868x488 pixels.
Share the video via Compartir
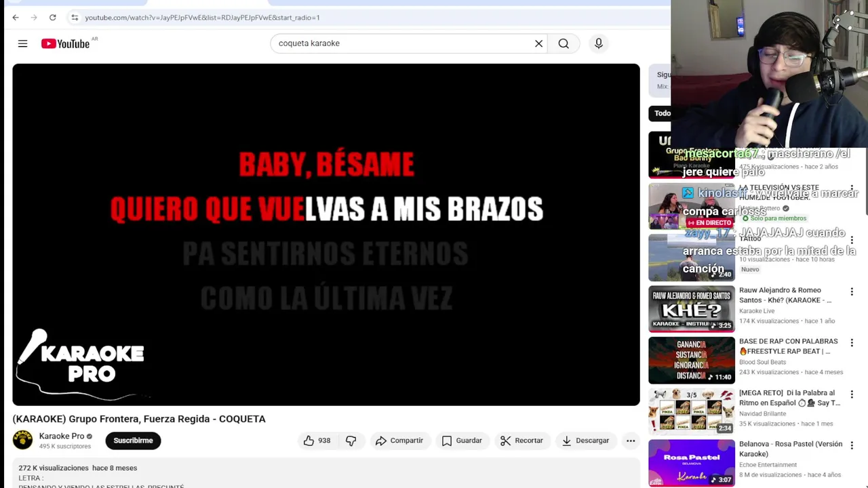(399, 441)
